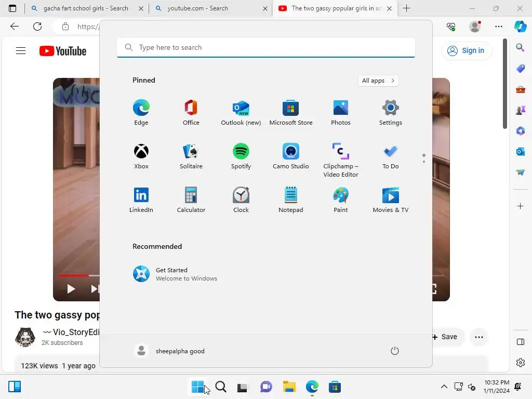Play the YouTube video
The image size is (532, 399).
click(x=71, y=289)
